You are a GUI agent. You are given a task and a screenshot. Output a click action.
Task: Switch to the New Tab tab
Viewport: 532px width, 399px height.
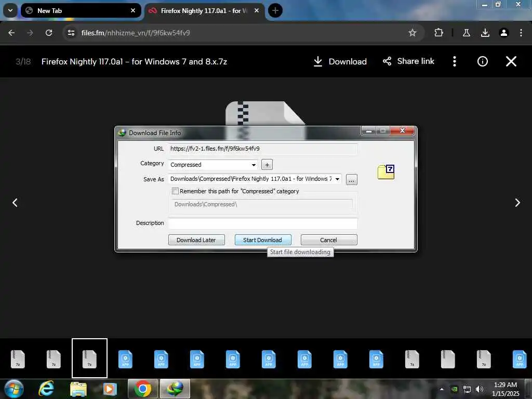click(81, 10)
